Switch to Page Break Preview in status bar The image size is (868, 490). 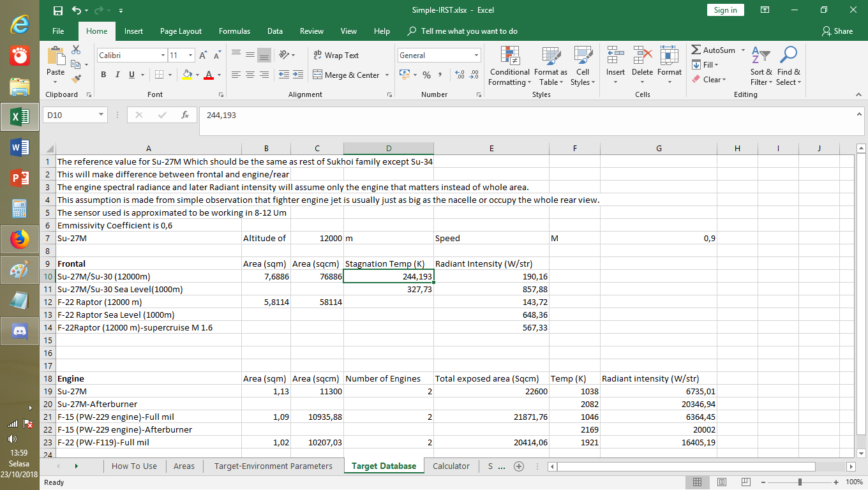coord(745,482)
